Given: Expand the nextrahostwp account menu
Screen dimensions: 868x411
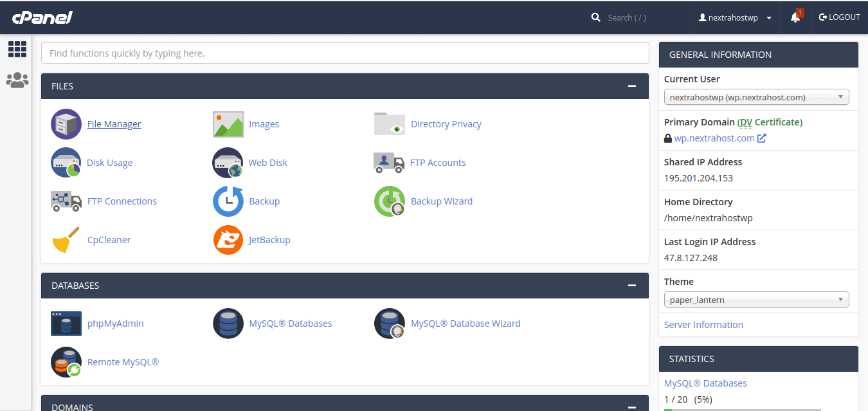Looking at the screenshot, I should click(x=735, y=17).
